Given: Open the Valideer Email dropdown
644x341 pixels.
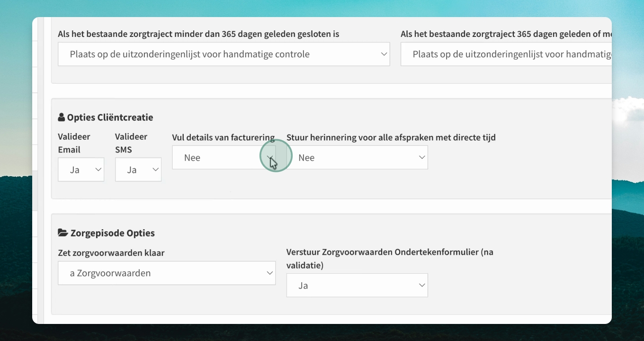Looking at the screenshot, I should click(x=81, y=170).
